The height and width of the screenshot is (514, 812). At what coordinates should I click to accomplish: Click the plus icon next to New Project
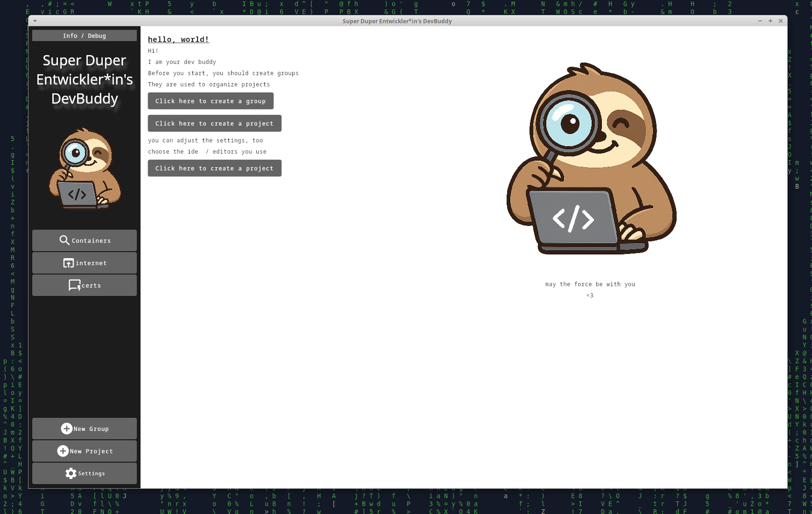(x=63, y=451)
